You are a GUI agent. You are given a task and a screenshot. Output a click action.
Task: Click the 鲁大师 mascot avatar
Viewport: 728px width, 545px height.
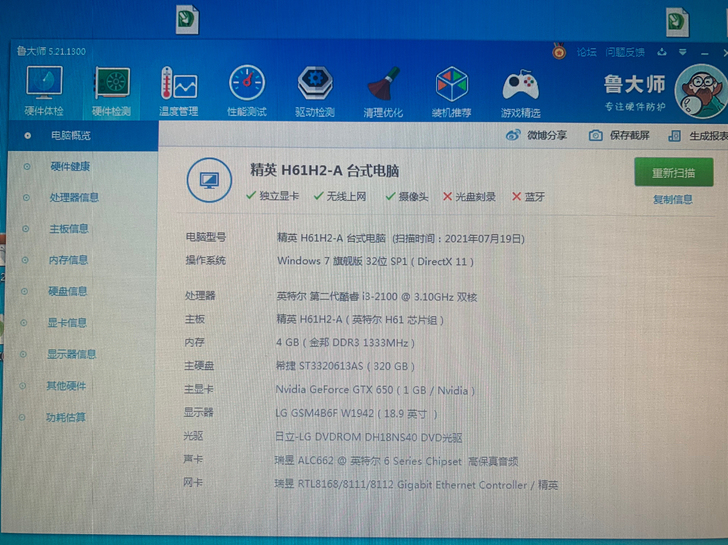point(702,91)
